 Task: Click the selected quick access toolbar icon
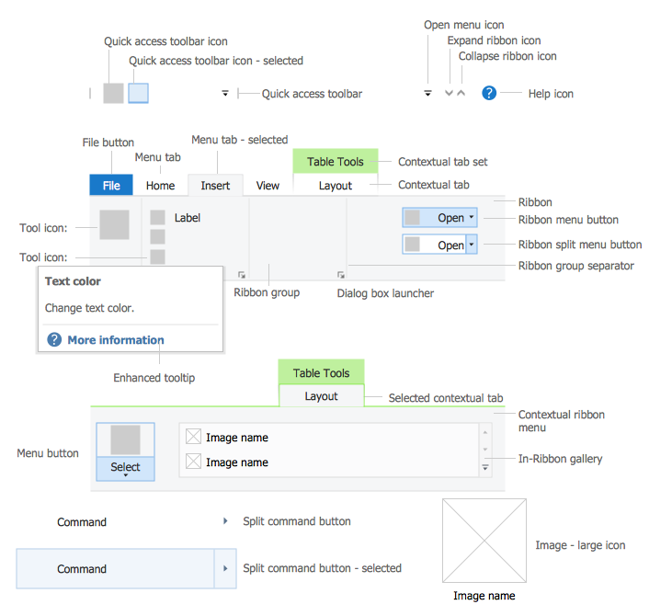(138, 93)
